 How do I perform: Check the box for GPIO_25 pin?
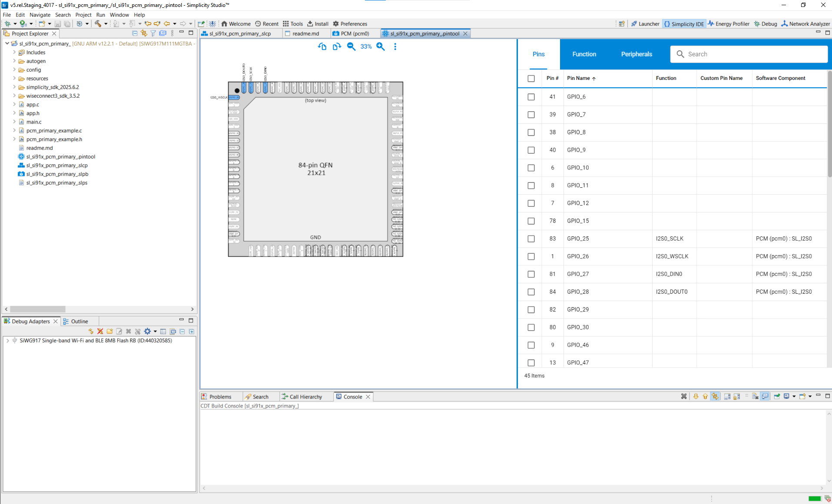(531, 239)
